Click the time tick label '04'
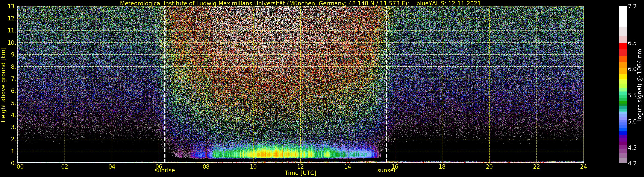This screenshot has height=177, width=644. 112,167
